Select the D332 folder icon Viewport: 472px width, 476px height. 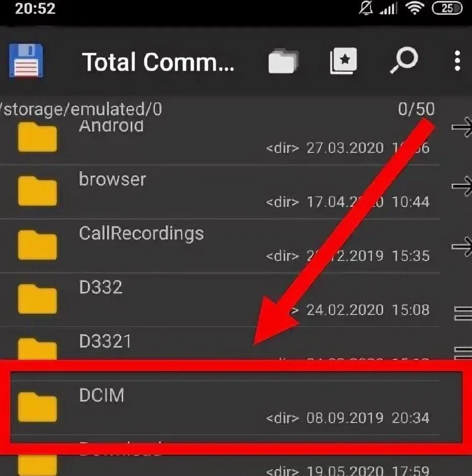point(37,299)
